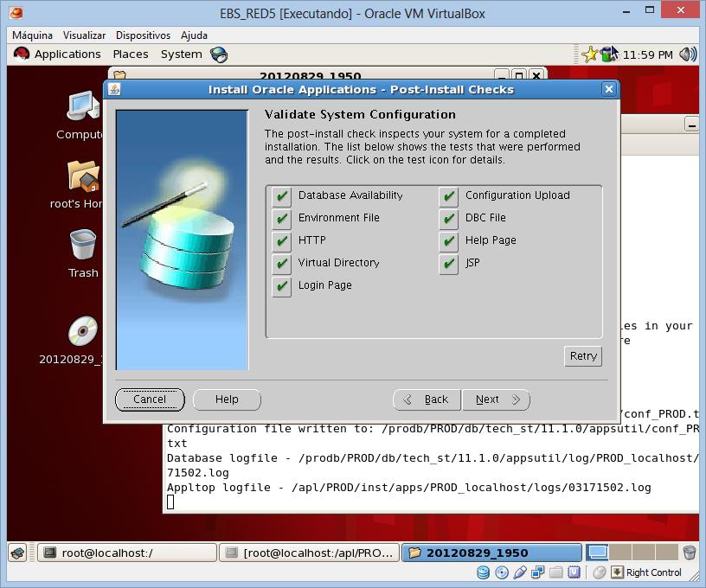Click the Database Availability test check icon
The width and height of the screenshot is (706, 588).
pos(282,196)
